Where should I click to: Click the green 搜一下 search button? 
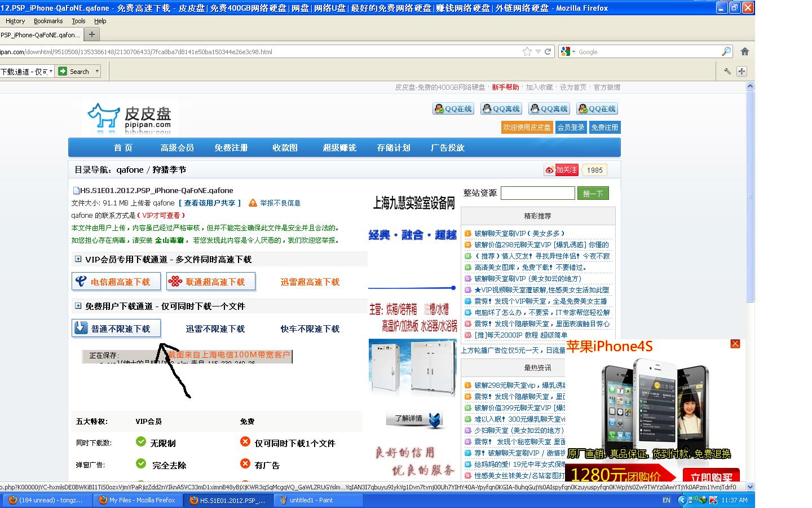pyautogui.click(x=593, y=193)
